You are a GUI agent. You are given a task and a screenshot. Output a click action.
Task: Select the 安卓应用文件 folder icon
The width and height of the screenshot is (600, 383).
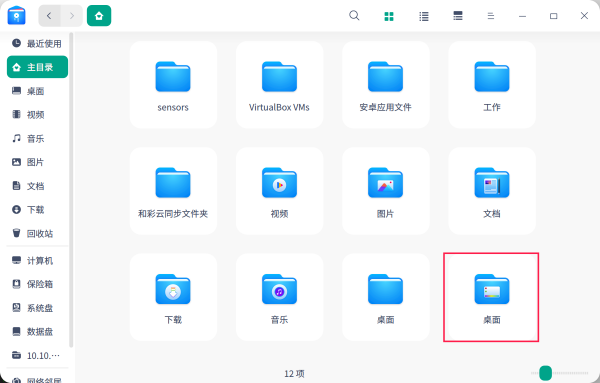point(385,77)
